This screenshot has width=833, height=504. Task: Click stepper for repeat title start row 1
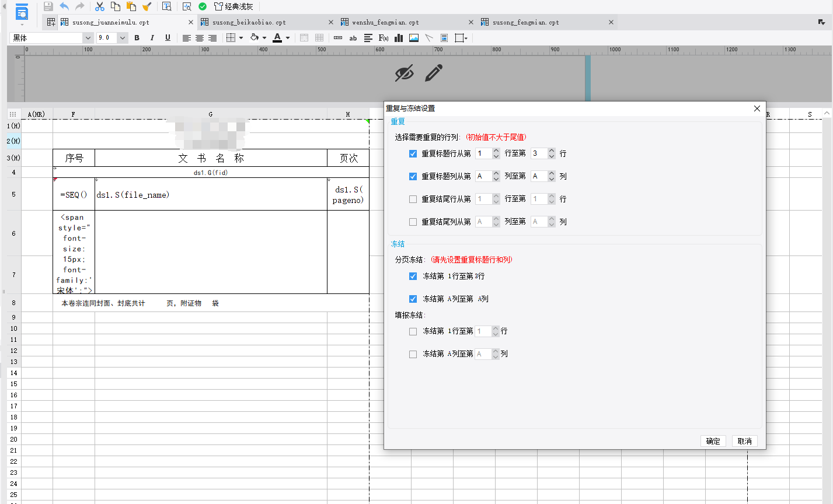[x=496, y=153]
